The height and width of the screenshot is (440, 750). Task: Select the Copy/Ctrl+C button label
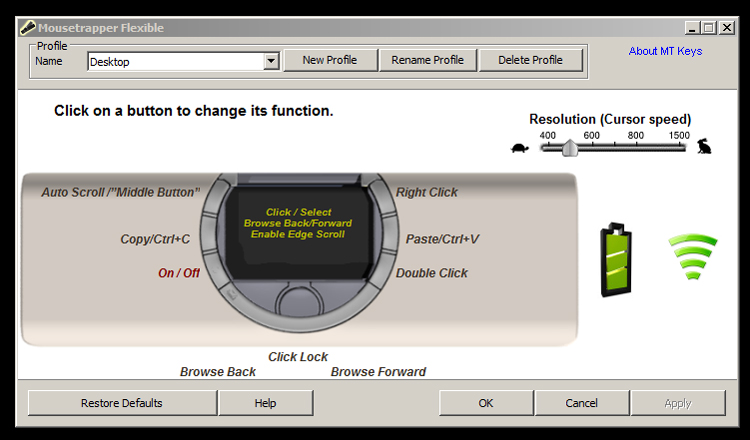click(x=155, y=239)
